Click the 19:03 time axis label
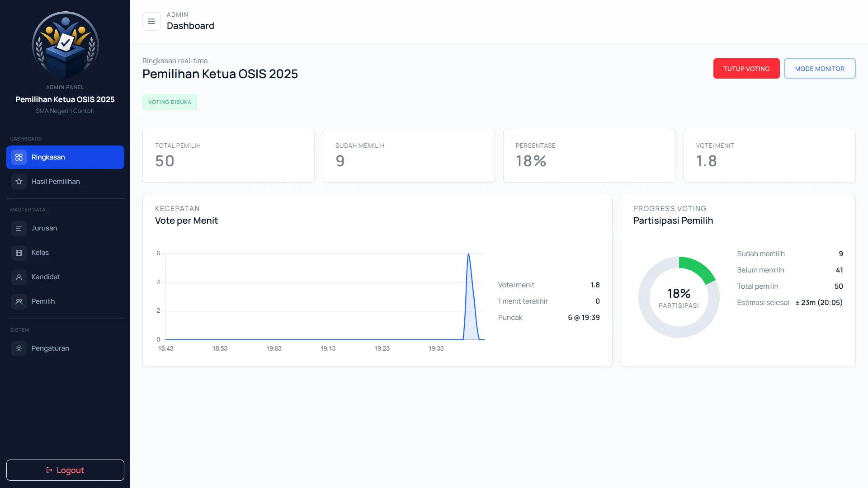The width and height of the screenshot is (868, 488). (274, 349)
